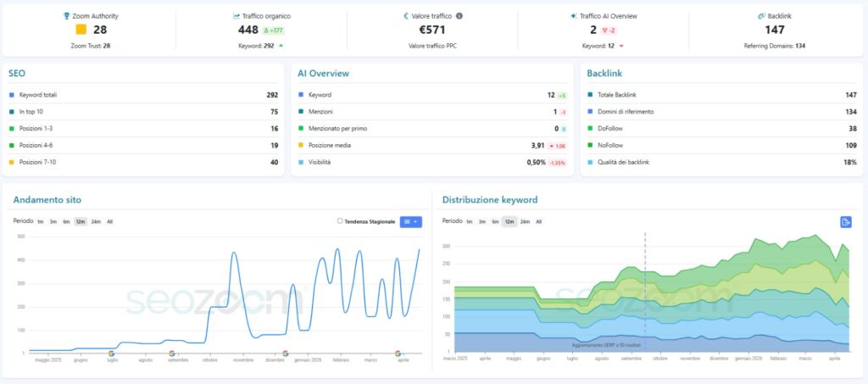The image size is (868, 384).
Task: Show All period in Distribuzione keyword
Action: [x=538, y=221]
